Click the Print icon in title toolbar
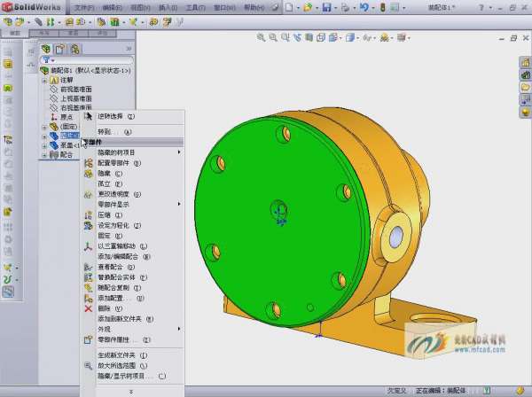This screenshot has height=397, width=532. 346,7
